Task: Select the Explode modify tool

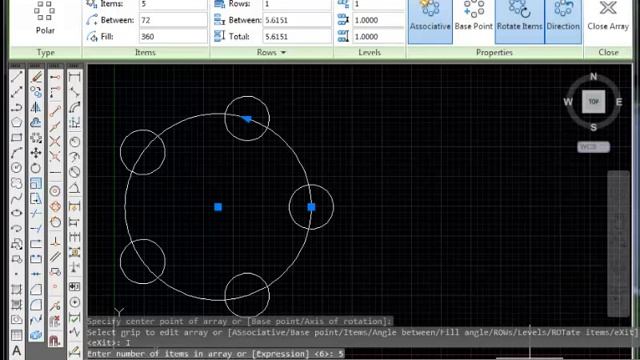Action: pos(36,335)
